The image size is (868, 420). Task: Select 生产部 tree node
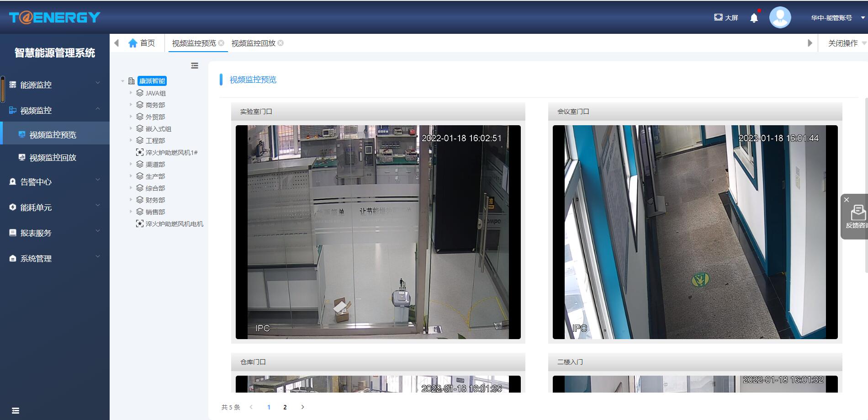click(x=155, y=176)
